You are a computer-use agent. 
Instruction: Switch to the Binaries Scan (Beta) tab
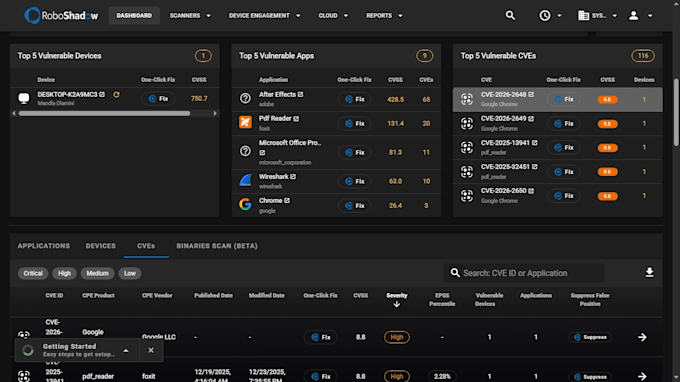click(x=217, y=246)
